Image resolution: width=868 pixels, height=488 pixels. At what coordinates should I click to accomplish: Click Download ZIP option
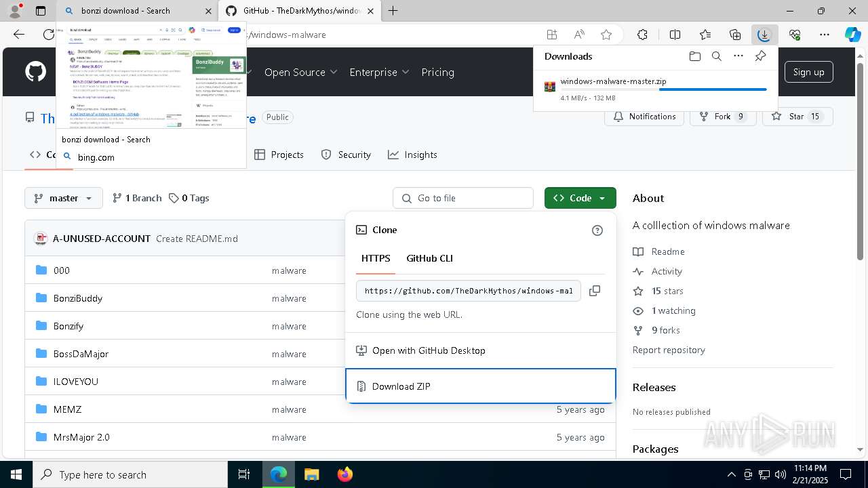[481, 386]
